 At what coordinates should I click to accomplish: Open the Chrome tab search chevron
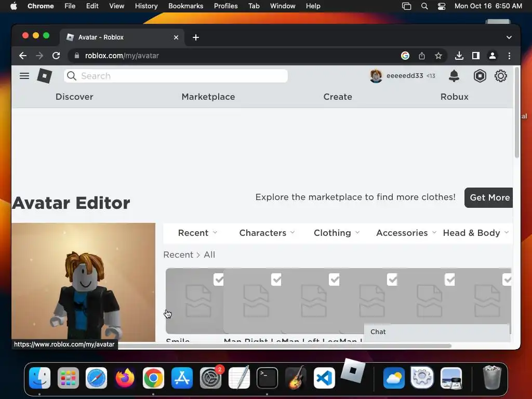tap(509, 37)
